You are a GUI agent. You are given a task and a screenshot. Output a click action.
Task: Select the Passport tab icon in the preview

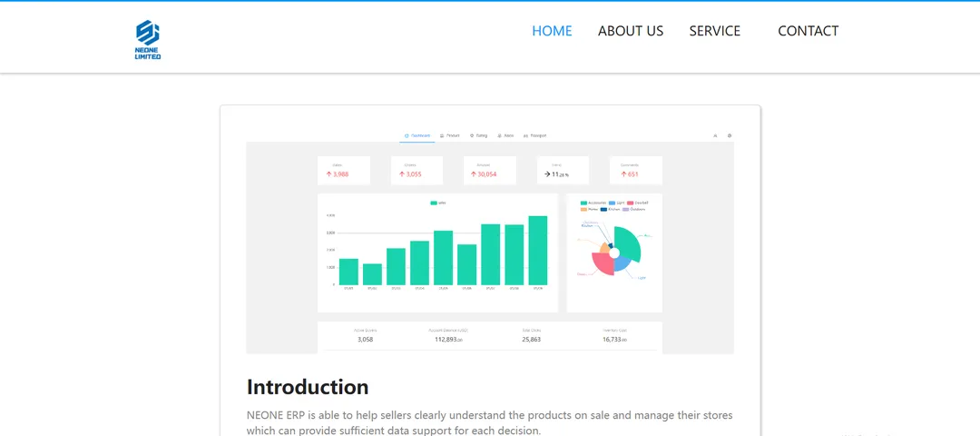(x=525, y=135)
